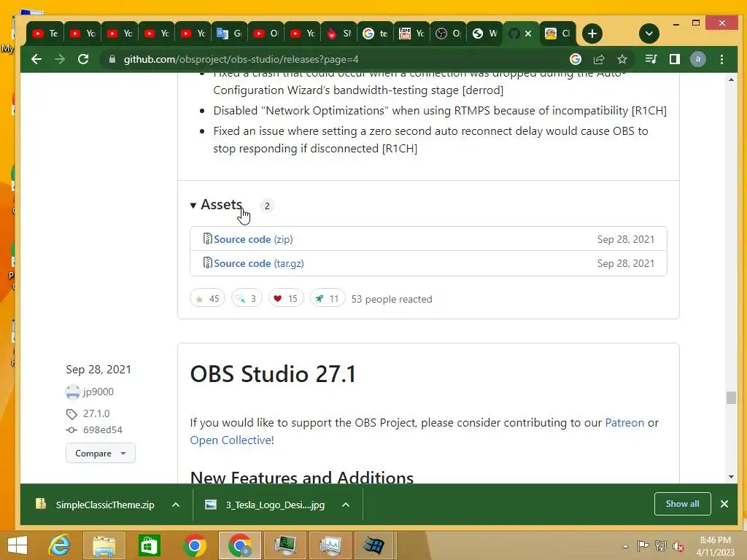747x560 pixels.
Task: Click the lock icon in address bar
Action: tap(112, 59)
